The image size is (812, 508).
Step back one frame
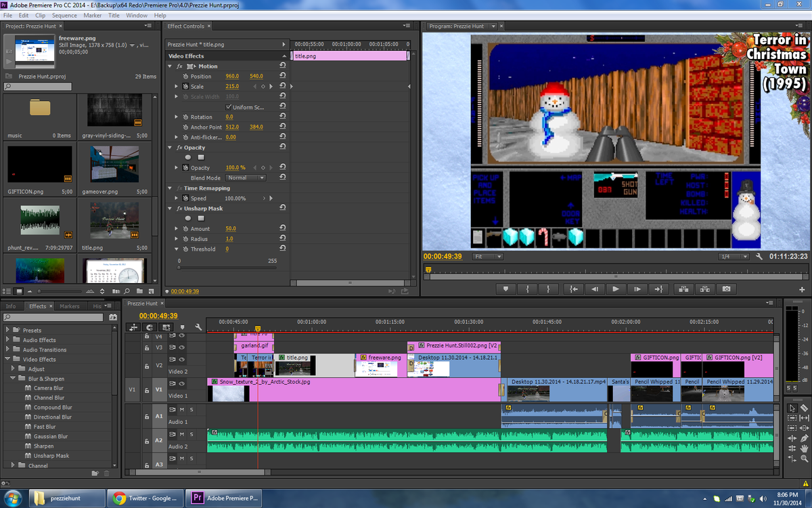point(595,289)
